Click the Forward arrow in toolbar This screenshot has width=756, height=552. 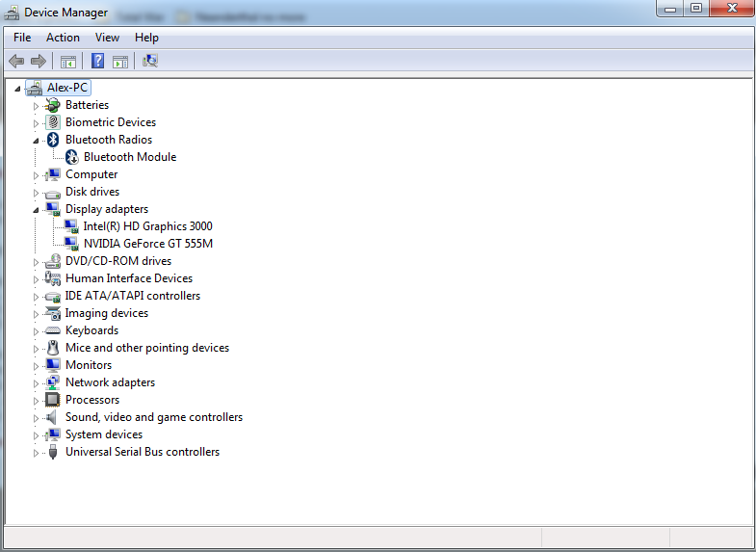click(x=39, y=62)
